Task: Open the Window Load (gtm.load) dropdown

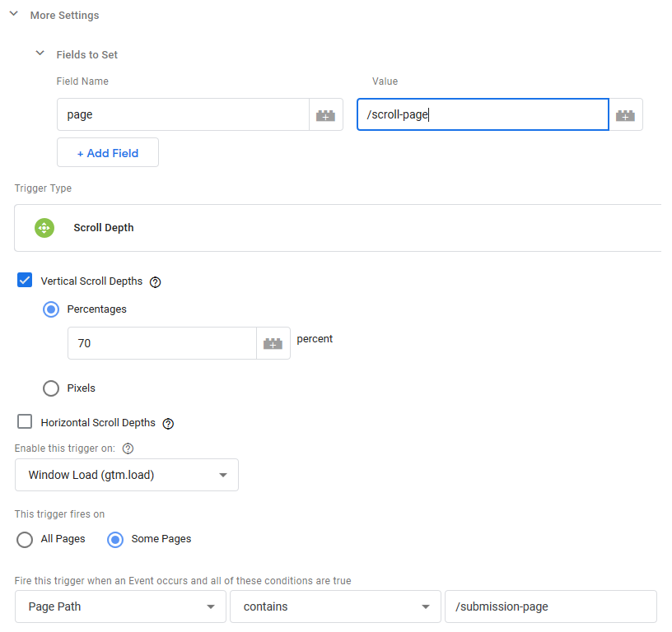Action: [127, 475]
